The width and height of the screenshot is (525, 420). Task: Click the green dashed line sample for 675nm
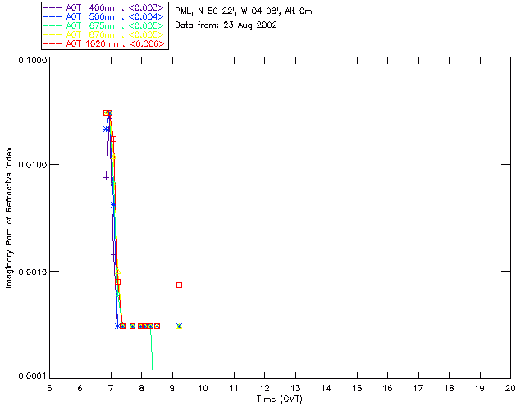pyautogui.click(x=52, y=25)
